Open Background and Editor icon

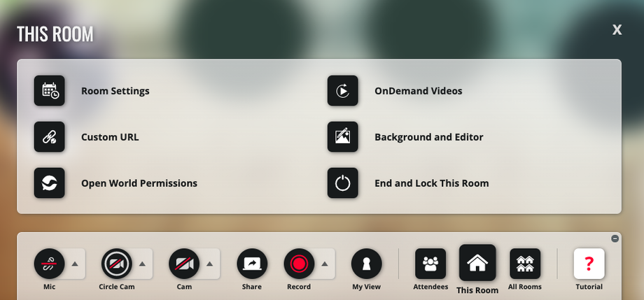pos(342,136)
